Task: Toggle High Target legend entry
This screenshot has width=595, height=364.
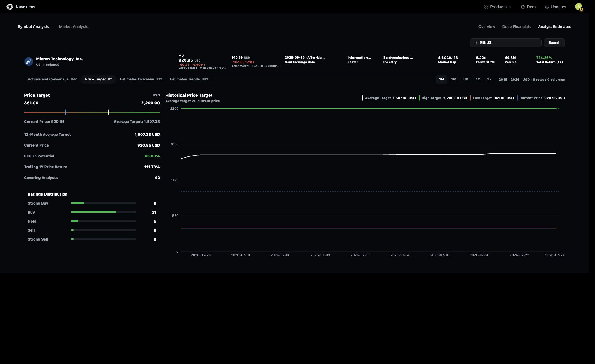Action: (443, 98)
